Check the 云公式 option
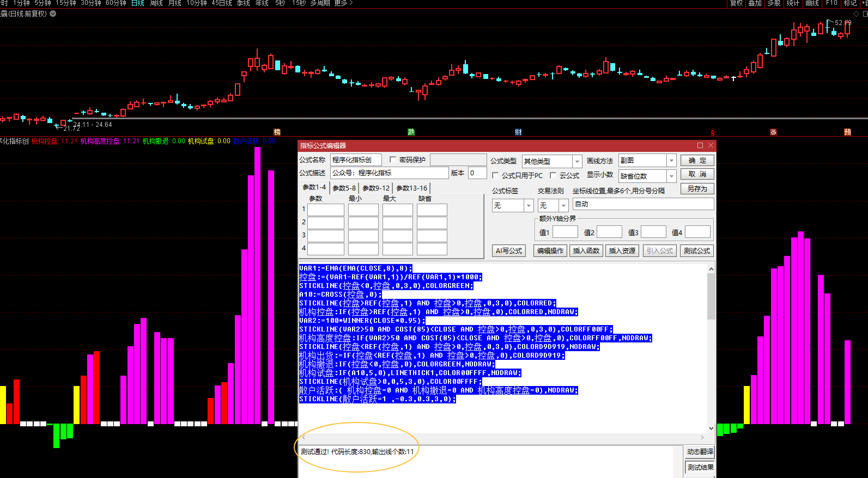This screenshot has height=478, width=868. [553, 175]
